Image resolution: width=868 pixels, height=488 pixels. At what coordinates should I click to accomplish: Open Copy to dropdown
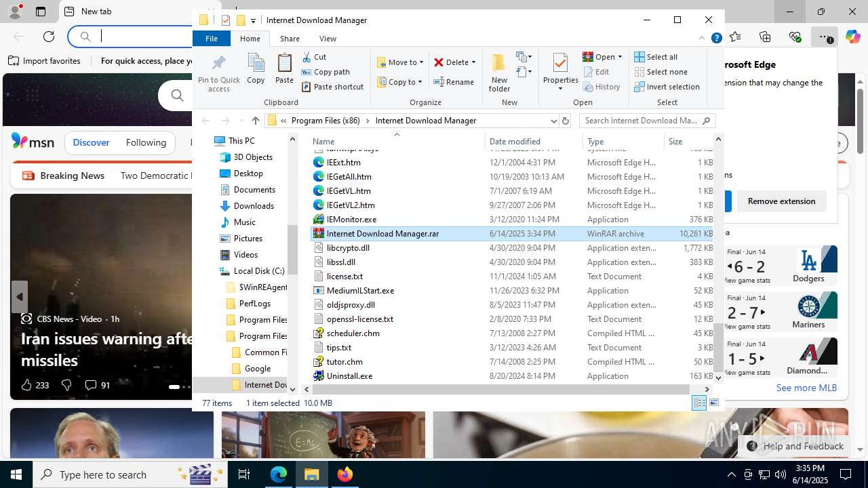pyautogui.click(x=400, y=82)
